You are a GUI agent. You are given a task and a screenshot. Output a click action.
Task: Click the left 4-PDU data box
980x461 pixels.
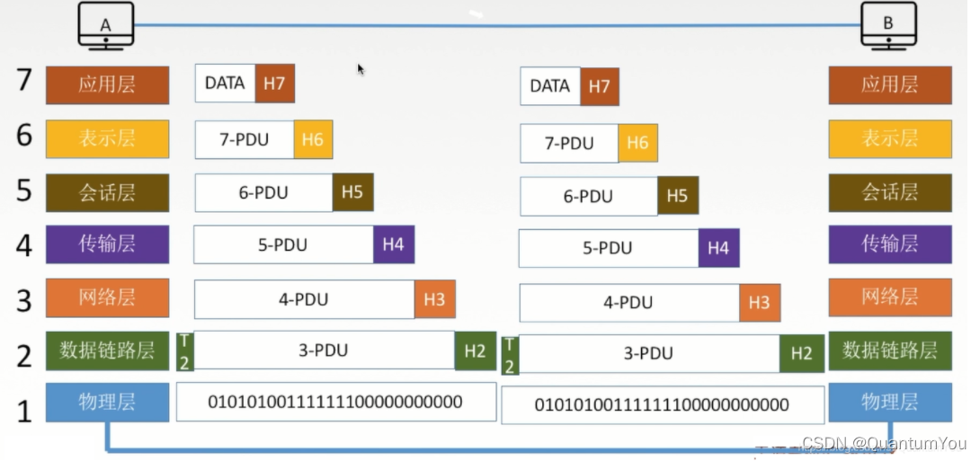click(305, 299)
